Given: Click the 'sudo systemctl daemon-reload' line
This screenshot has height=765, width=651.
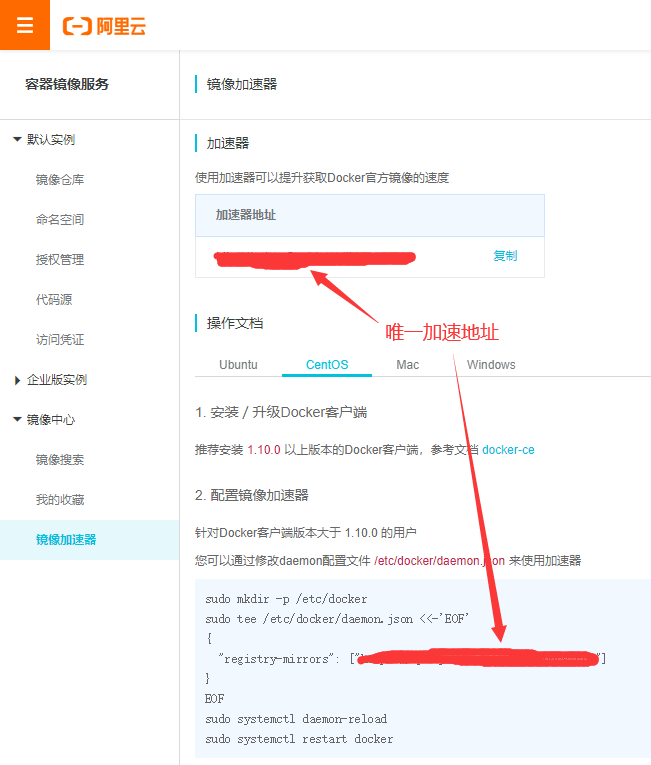Looking at the screenshot, I should (x=296, y=719).
